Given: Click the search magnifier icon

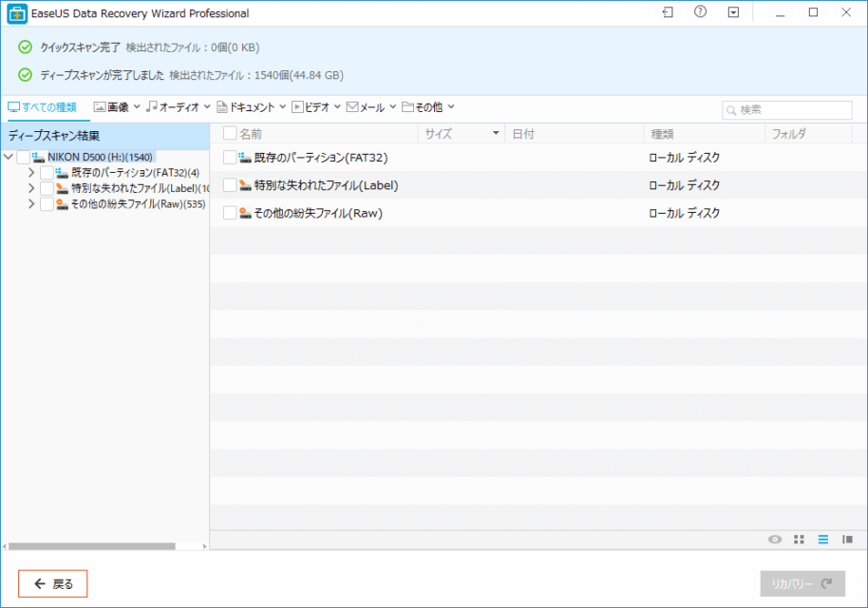Looking at the screenshot, I should (731, 110).
